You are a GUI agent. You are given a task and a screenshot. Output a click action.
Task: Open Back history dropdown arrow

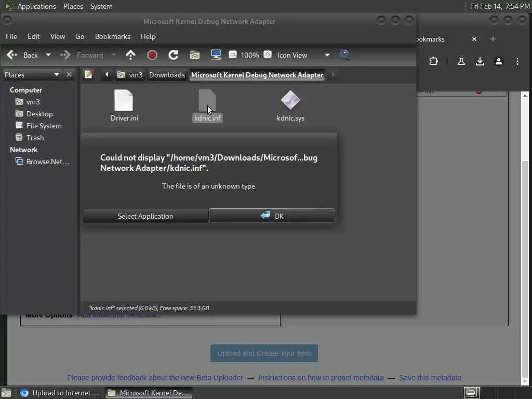click(x=48, y=55)
